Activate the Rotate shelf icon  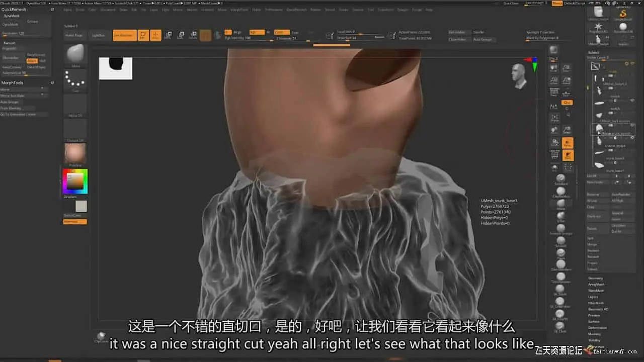coord(193,35)
